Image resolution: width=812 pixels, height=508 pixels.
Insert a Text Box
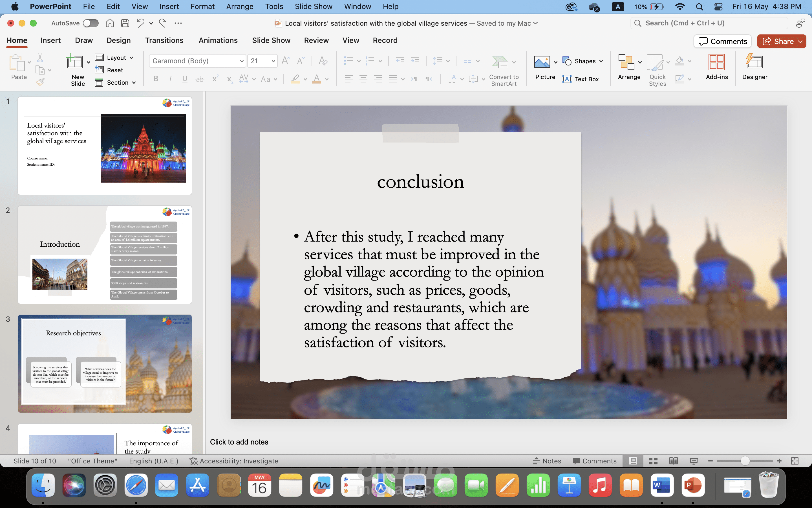(581, 79)
